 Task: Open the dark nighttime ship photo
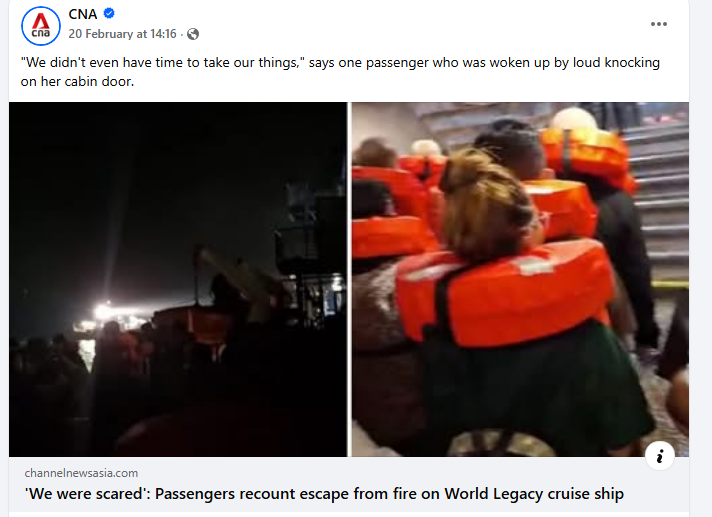pyautogui.click(x=178, y=279)
